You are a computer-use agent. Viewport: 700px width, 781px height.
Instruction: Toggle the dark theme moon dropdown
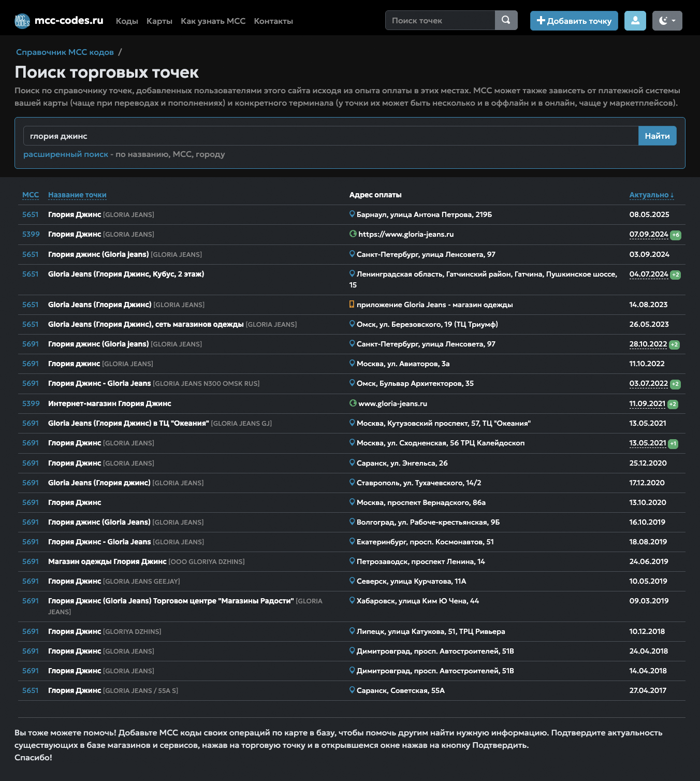[x=667, y=21]
